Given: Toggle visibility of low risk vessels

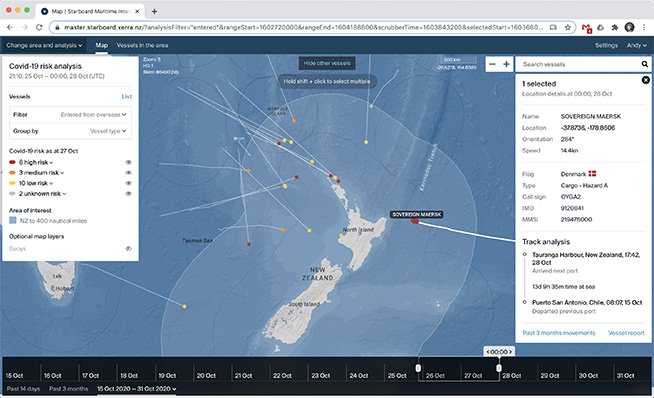Looking at the screenshot, I should pos(128,183).
